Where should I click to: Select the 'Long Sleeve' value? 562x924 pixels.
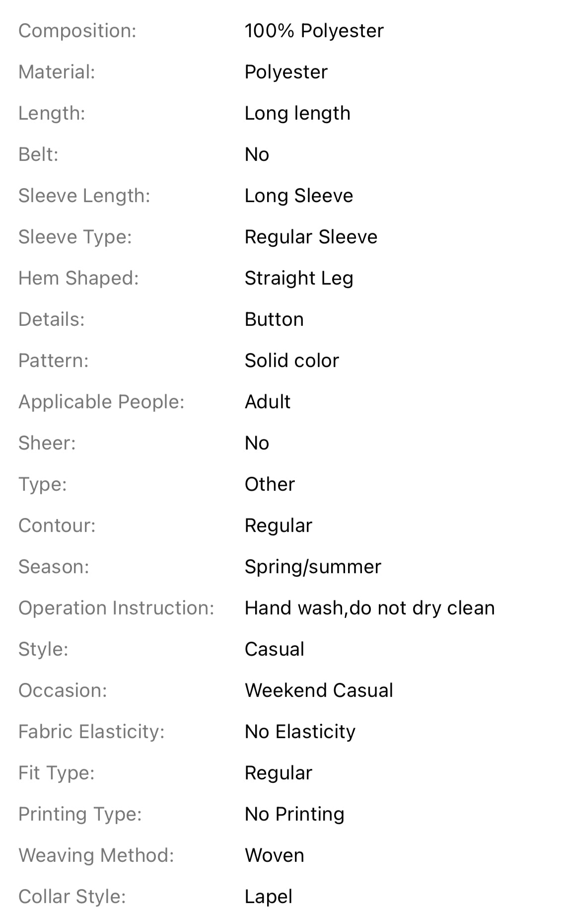click(x=298, y=196)
